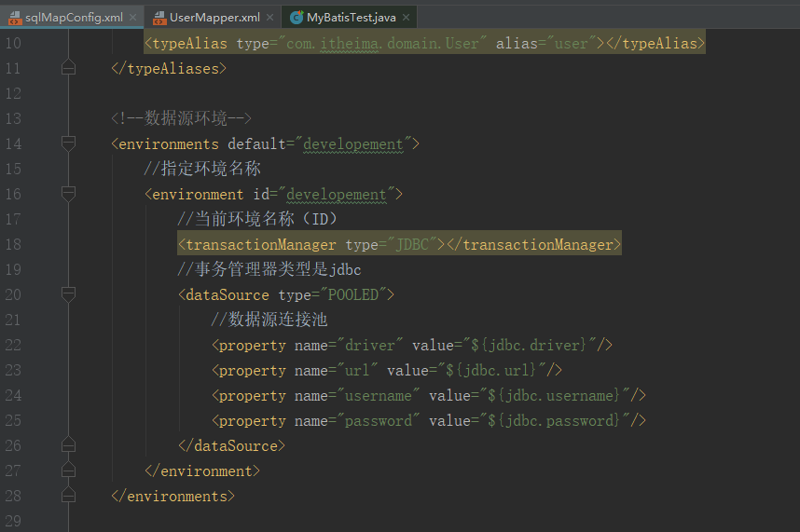Click the UserMapper.xml file icon
Screen dimensions: 800x532
159,18
